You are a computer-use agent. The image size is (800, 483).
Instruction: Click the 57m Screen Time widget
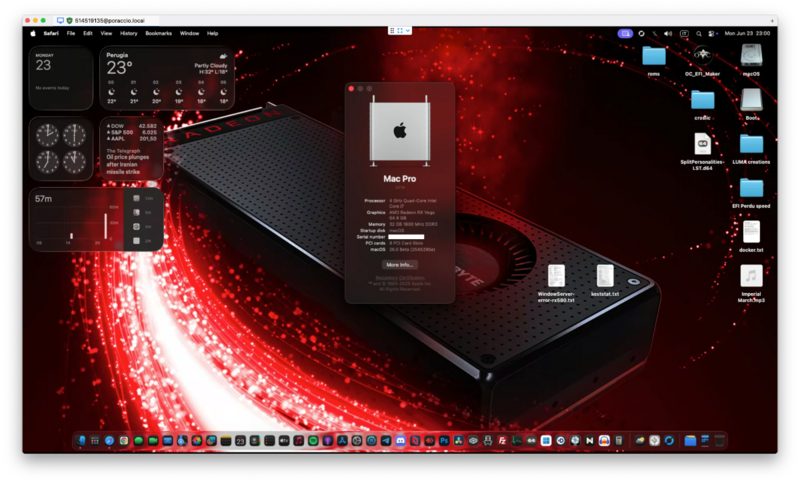tap(96, 219)
